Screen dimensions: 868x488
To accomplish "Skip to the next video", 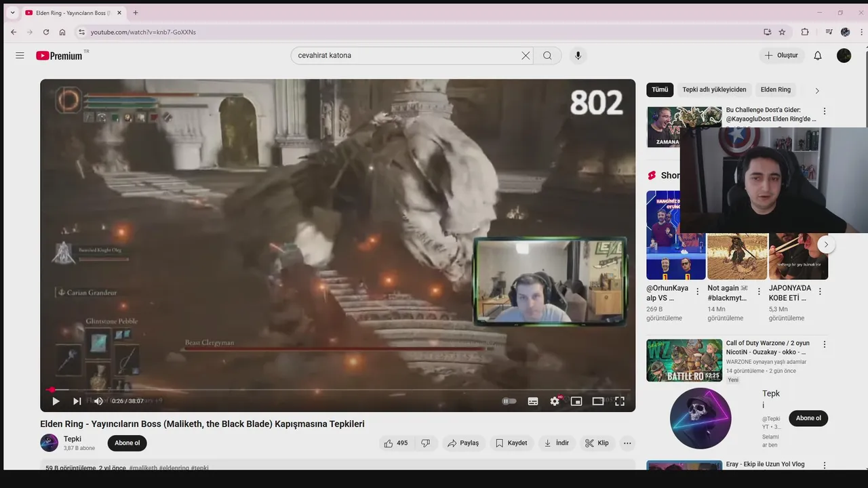I will pyautogui.click(x=77, y=401).
